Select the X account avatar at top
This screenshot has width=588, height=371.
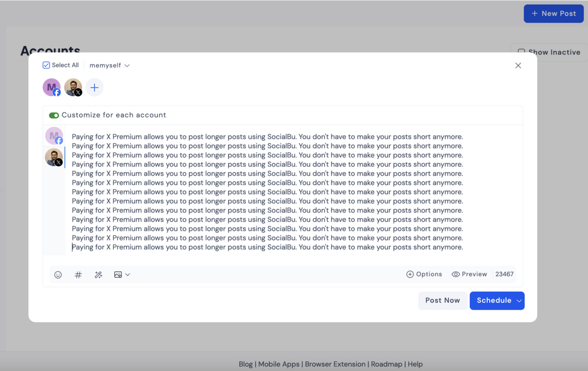coord(73,88)
